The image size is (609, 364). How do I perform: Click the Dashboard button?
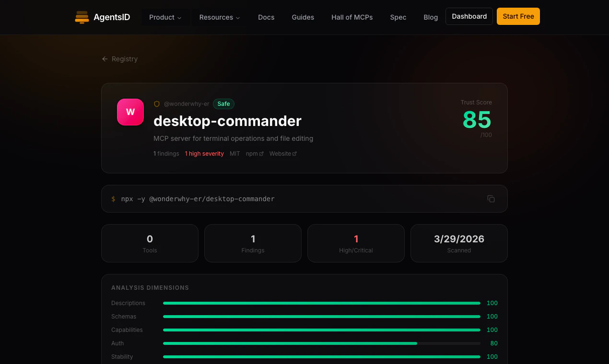click(x=469, y=16)
